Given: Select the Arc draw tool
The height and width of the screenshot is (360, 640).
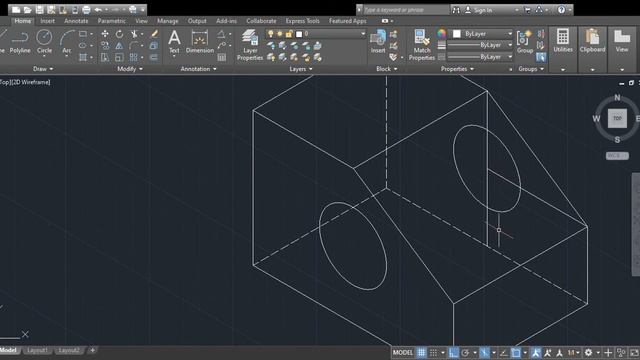Looking at the screenshot, I should pyautogui.click(x=67, y=42).
